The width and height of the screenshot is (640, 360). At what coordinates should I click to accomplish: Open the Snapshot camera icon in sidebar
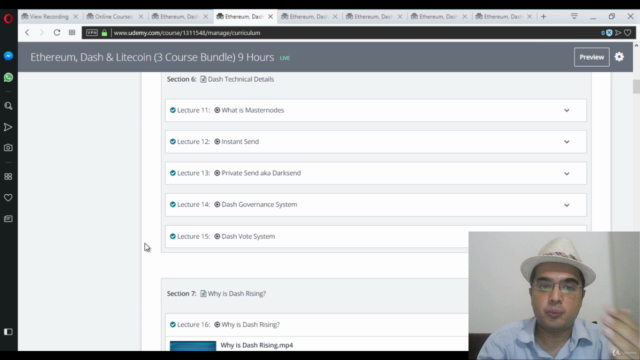8,148
